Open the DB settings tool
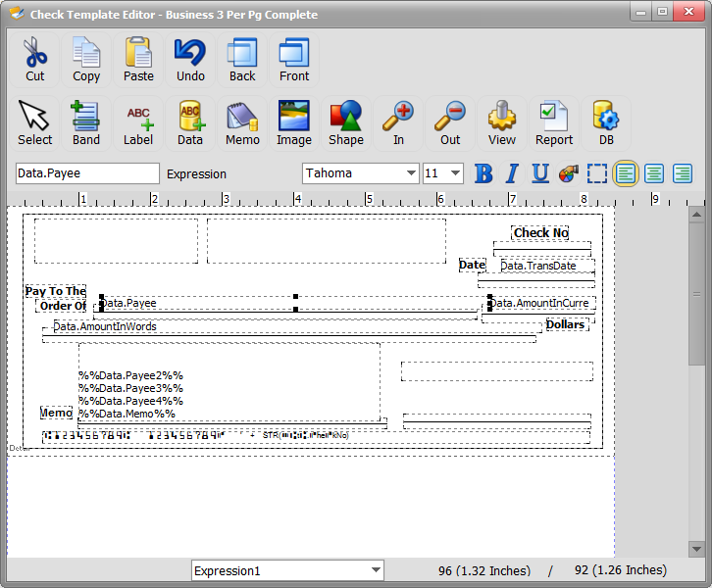Image resolution: width=712 pixels, height=588 pixels. tap(606, 122)
